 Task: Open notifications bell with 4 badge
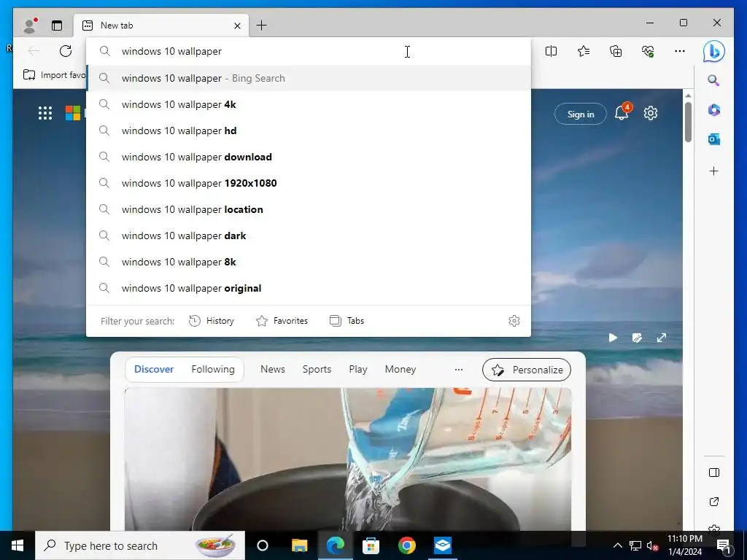pos(622,112)
